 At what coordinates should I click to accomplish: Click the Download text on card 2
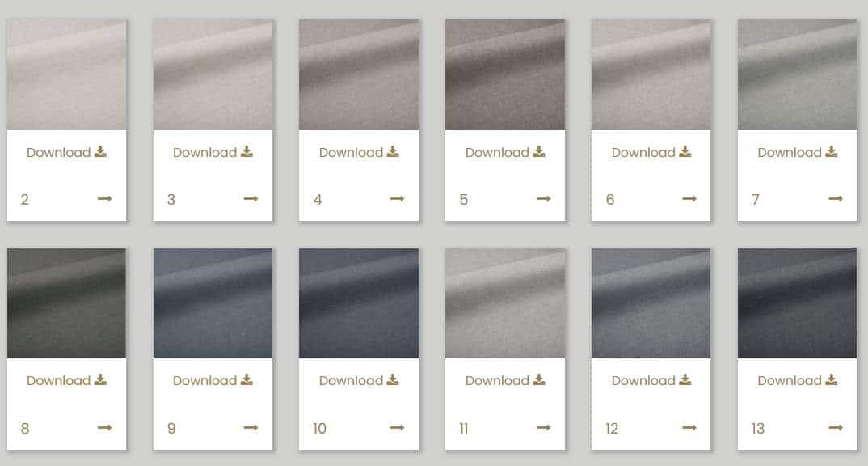click(59, 152)
